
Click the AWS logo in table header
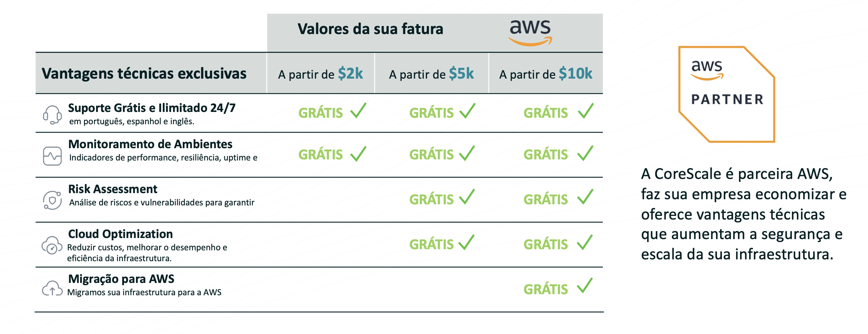tap(530, 33)
